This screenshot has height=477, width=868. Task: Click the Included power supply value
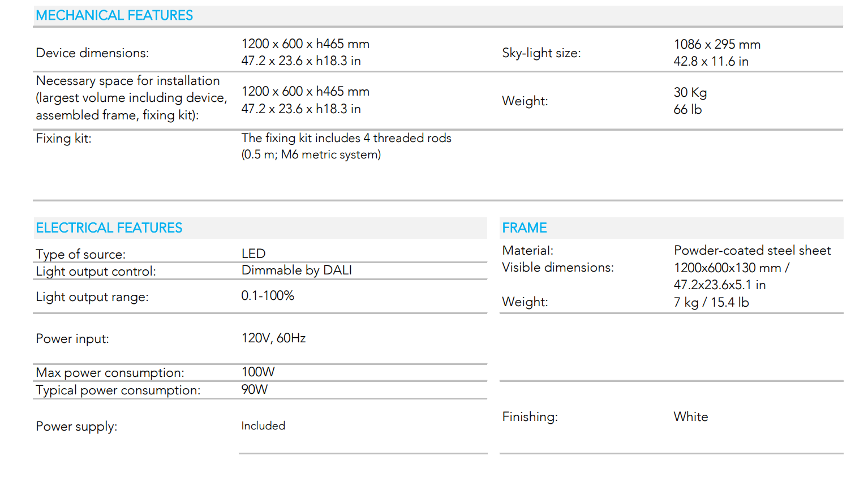(x=263, y=426)
